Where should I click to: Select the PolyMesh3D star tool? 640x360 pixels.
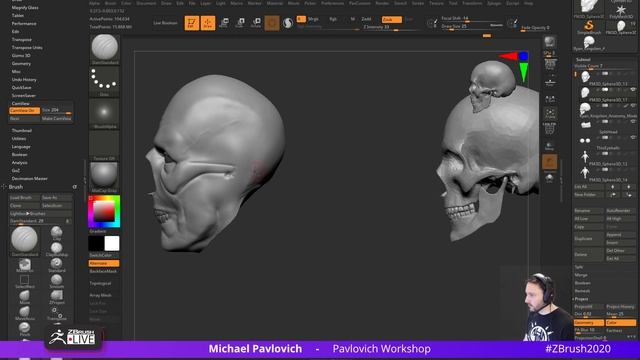pyautogui.click(x=621, y=12)
